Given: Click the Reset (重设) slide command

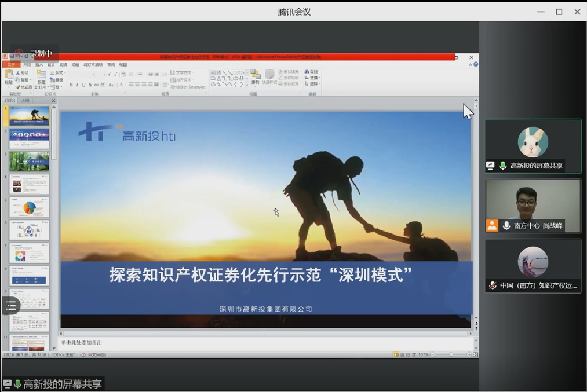Looking at the screenshot, I should coord(57,80).
